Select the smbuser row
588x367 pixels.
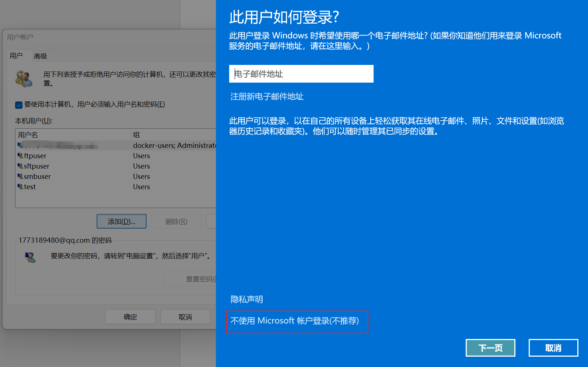116,176
